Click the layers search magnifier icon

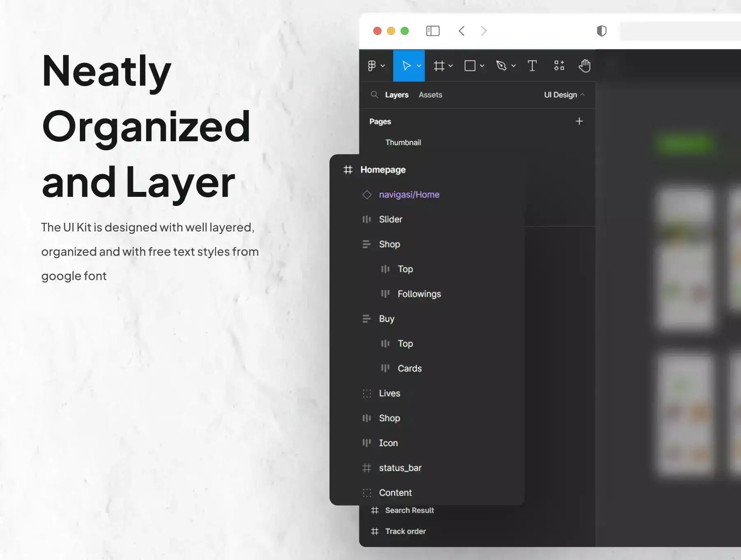click(x=374, y=95)
